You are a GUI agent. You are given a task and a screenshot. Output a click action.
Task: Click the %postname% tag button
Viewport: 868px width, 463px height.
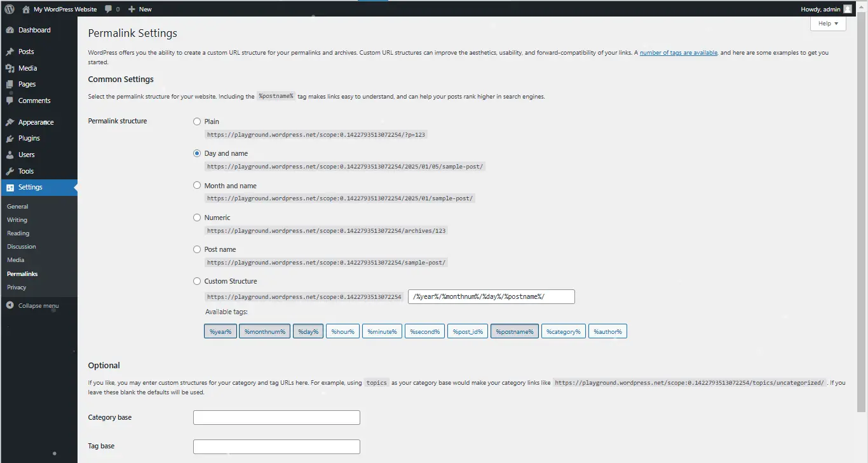[515, 331]
